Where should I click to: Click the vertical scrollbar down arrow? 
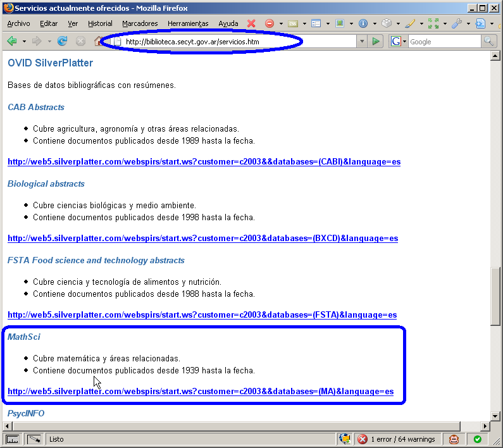coord(495,415)
